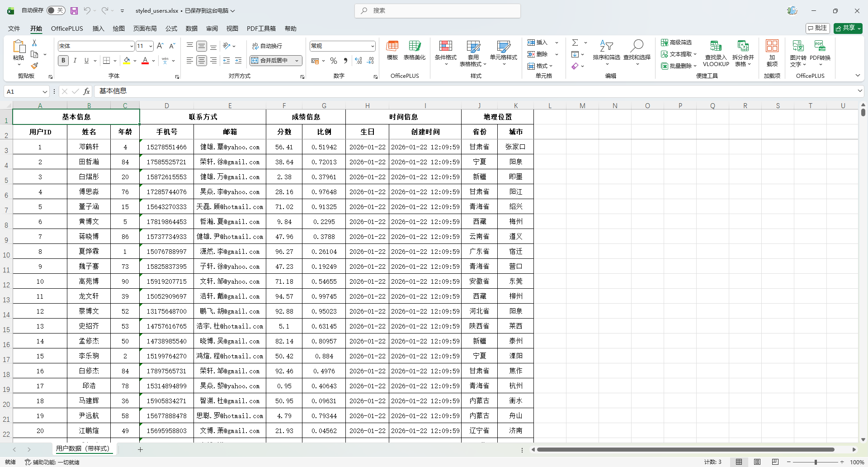
Task: Expand the number format dropdown showing 常规
Action: coord(373,46)
